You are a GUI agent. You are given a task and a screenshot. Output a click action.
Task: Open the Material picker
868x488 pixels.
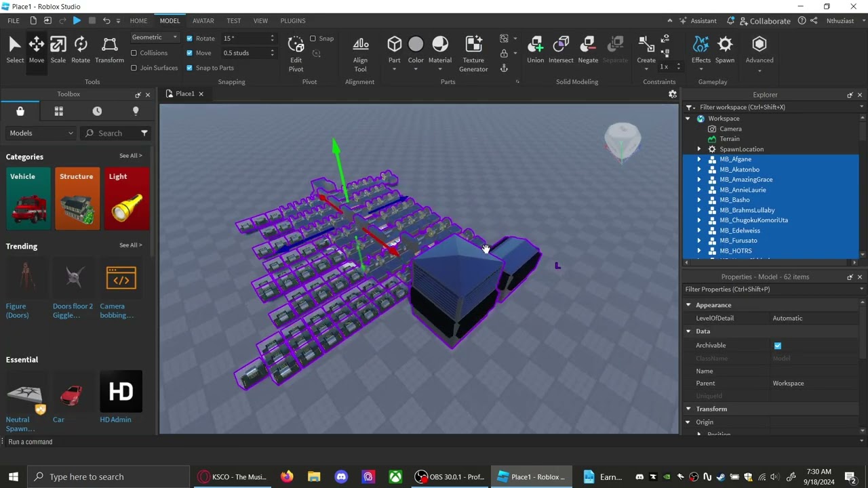(x=440, y=50)
